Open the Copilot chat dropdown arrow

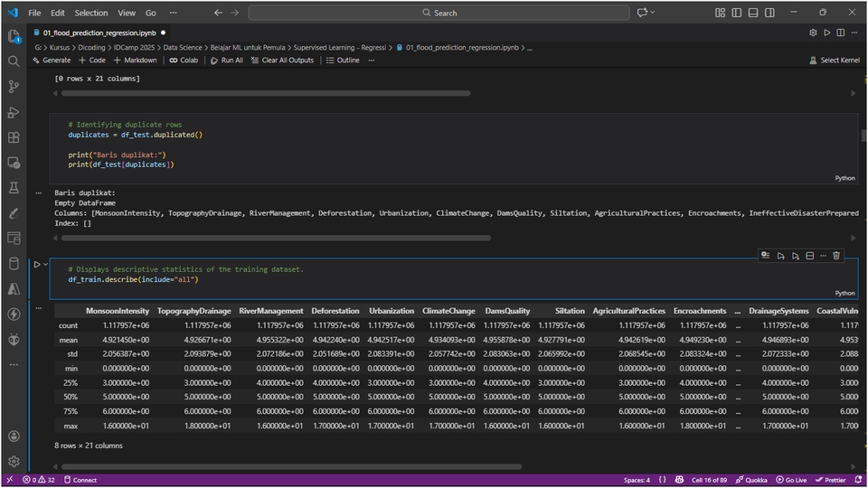[x=653, y=13]
